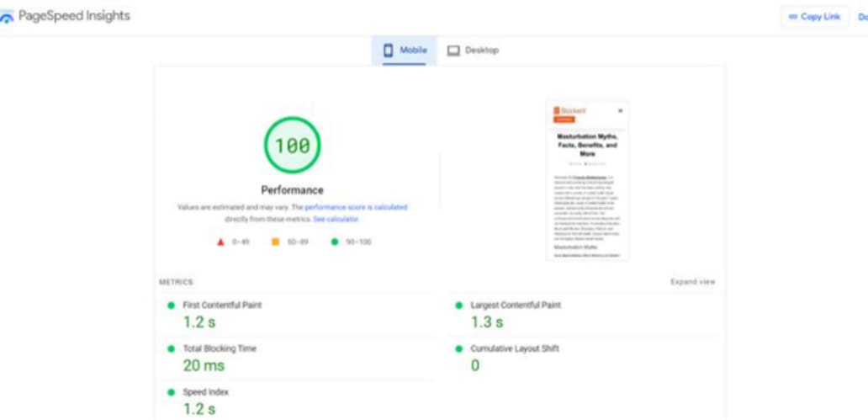Switch to the Desktop tab
The image size is (868, 420).
coord(473,51)
